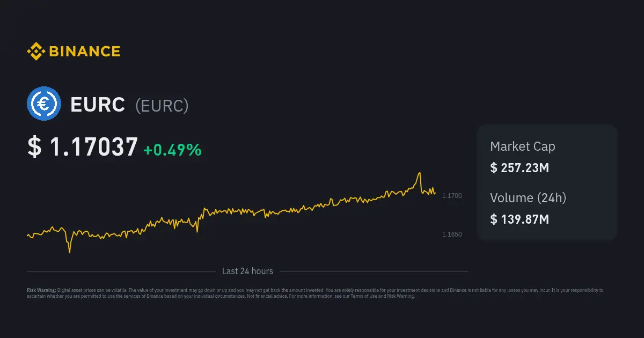Select the $ 139.87M volume value
The height and width of the screenshot is (338, 644).
(519, 219)
